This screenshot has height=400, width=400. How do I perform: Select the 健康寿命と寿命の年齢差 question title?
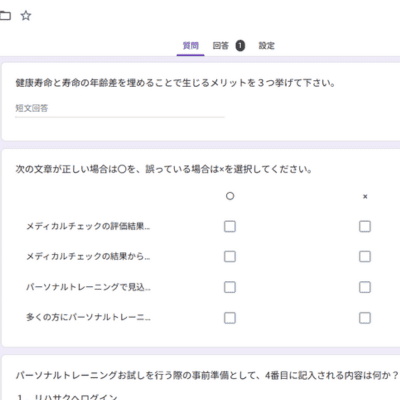point(175,83)
